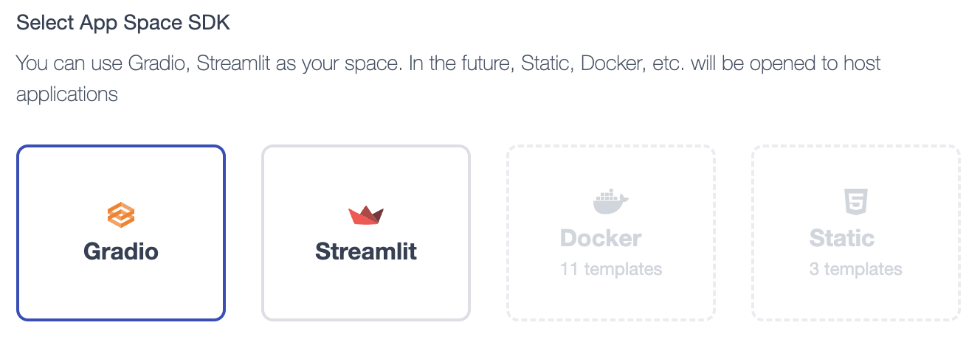
Task: Click the HTML5 shield icon above Static
Action: (856, 201)
